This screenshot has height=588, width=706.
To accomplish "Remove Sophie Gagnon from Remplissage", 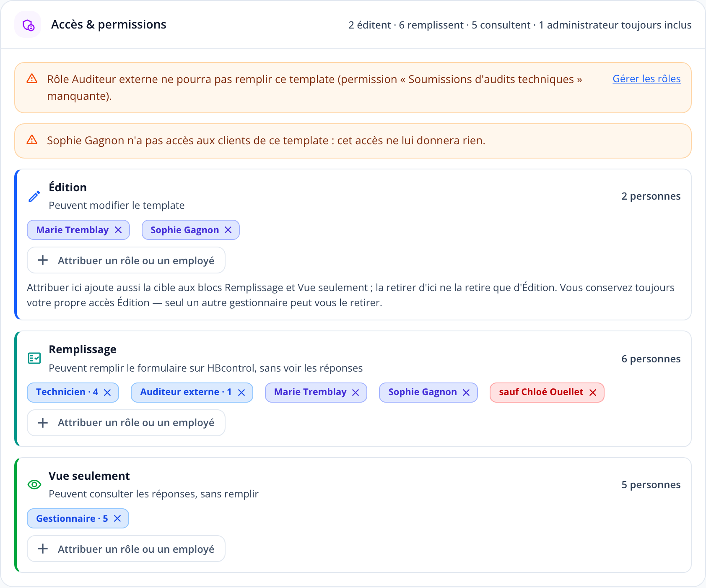I will pyautogui.click(x=466, y=393).
